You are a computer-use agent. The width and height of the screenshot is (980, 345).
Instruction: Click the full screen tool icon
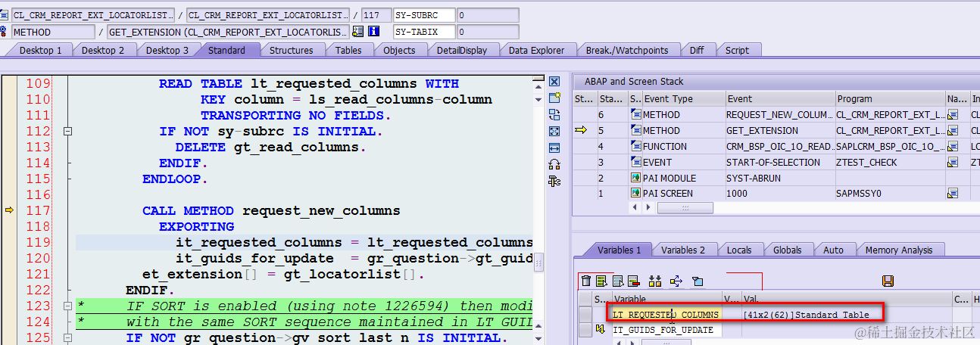(x=554, y=131)
